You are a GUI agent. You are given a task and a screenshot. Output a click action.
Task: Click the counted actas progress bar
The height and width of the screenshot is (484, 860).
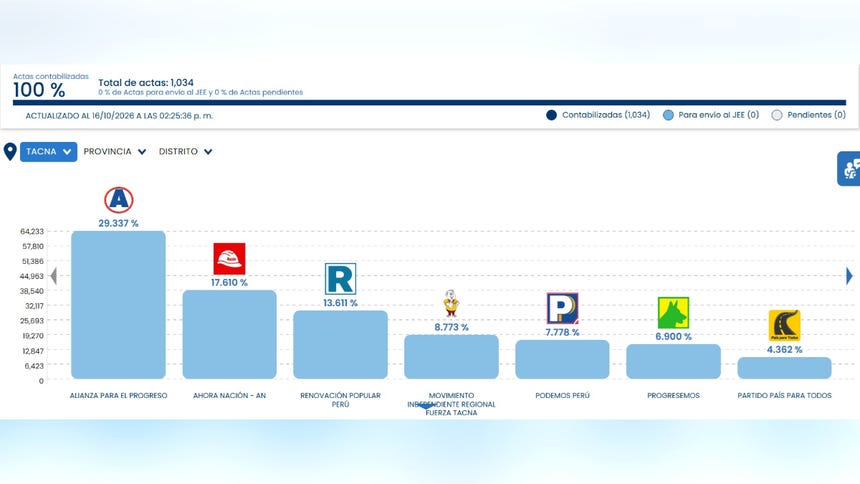tap(429, 103)
